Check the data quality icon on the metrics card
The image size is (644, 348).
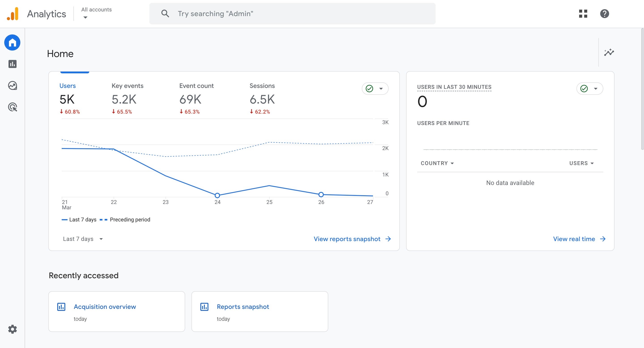pos(369,88)
